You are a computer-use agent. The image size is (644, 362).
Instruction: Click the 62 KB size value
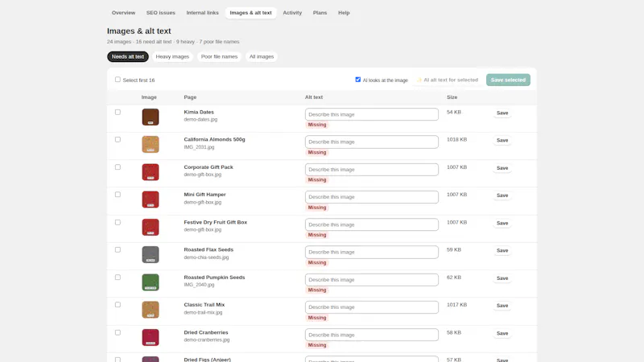click(454, 278)
